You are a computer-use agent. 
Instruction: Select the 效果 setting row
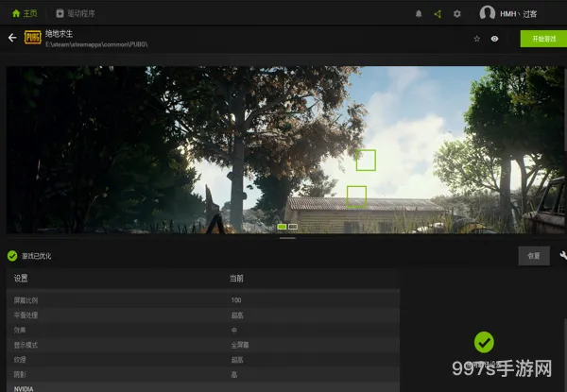point(203,331)
